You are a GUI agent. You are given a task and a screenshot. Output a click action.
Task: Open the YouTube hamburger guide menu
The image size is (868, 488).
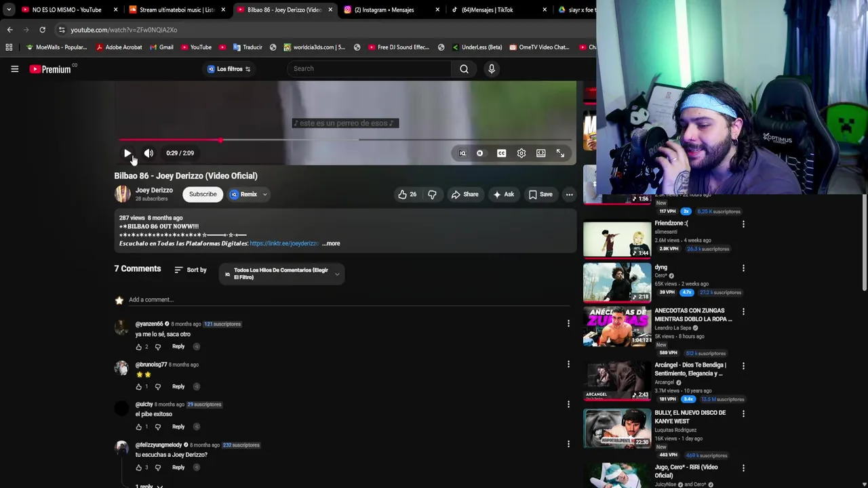tap(14, 68)
